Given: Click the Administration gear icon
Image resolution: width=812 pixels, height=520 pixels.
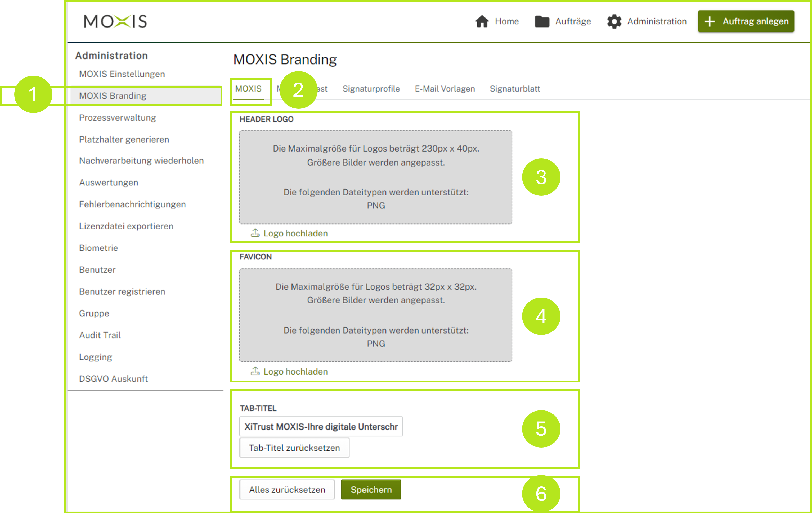Looking at the screenshot, I should [614, 21].
